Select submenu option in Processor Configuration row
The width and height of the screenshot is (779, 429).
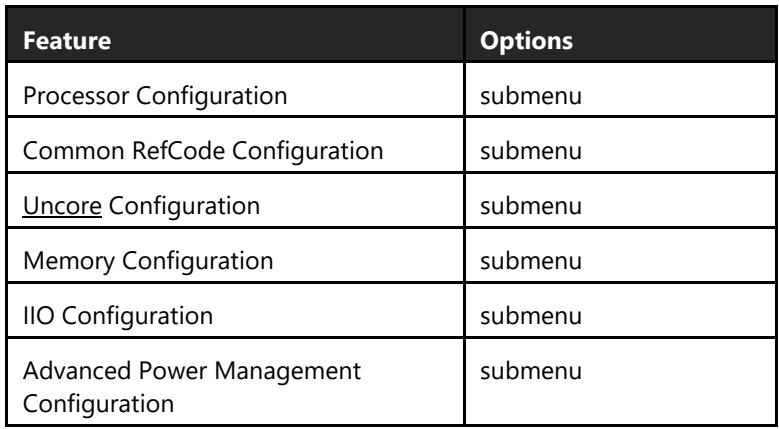pos(531,95)
